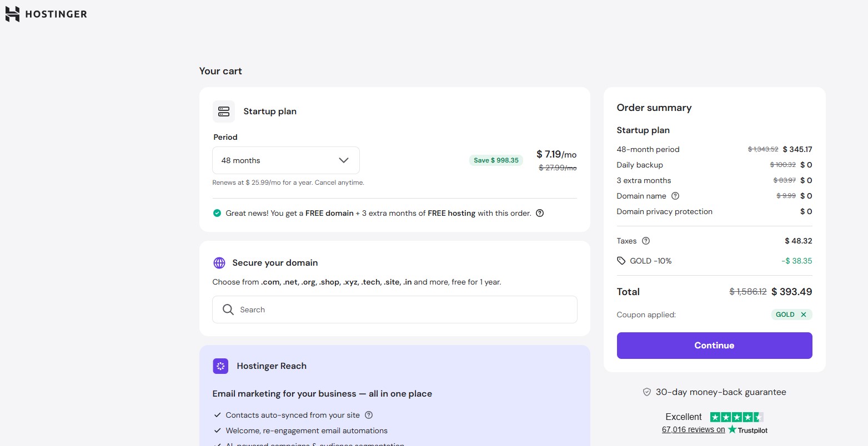
Task: Click the green checkmark beside Great news
Action: (217, 213)
